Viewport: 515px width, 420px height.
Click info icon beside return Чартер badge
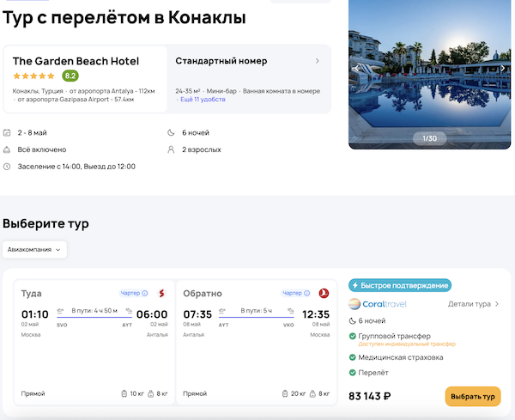click(306, 294)
